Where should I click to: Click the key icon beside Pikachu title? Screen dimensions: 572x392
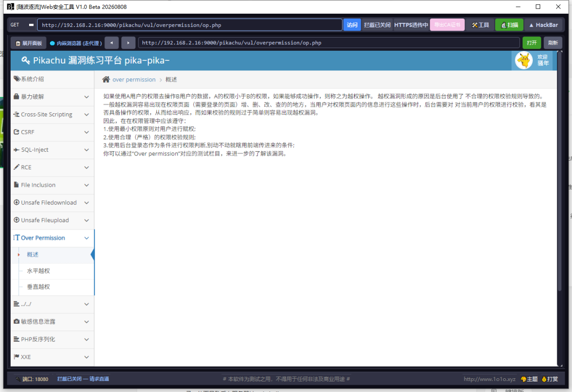25,60
